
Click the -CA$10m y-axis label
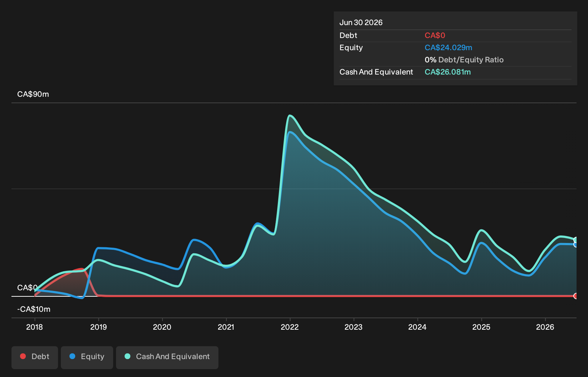click(34, 309)
